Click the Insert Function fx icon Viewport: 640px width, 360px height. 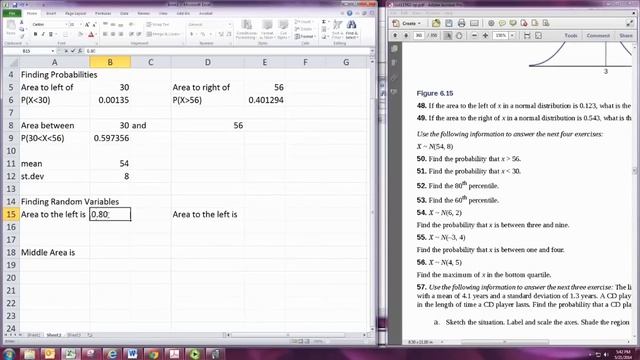click(x=80, y=51)
